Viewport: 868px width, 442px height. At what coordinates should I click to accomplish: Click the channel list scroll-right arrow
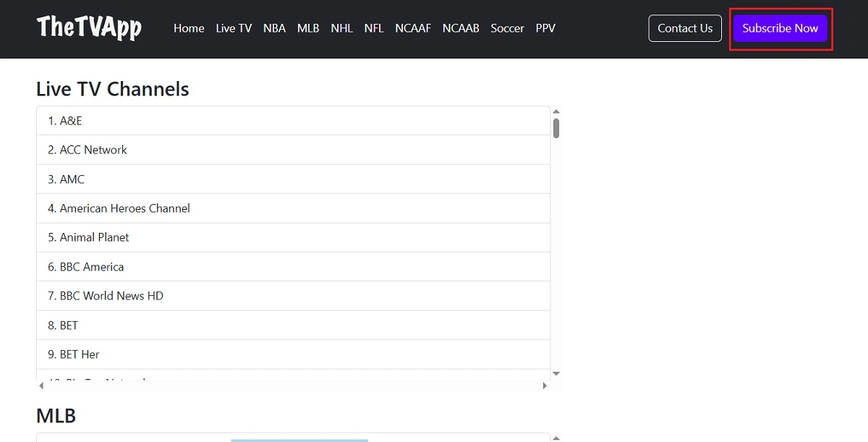tap(545, 386)
